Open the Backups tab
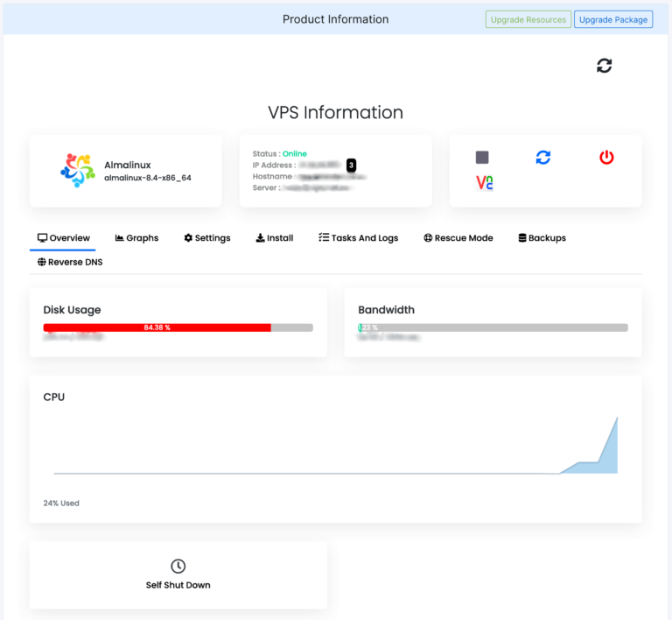672x620 pixels. [542, 238]
